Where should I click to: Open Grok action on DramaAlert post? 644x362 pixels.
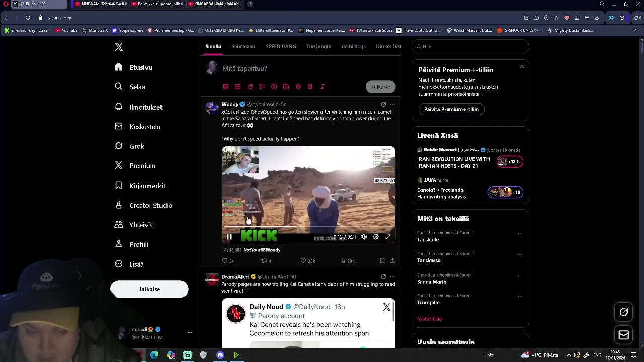(x=383, y=277)
